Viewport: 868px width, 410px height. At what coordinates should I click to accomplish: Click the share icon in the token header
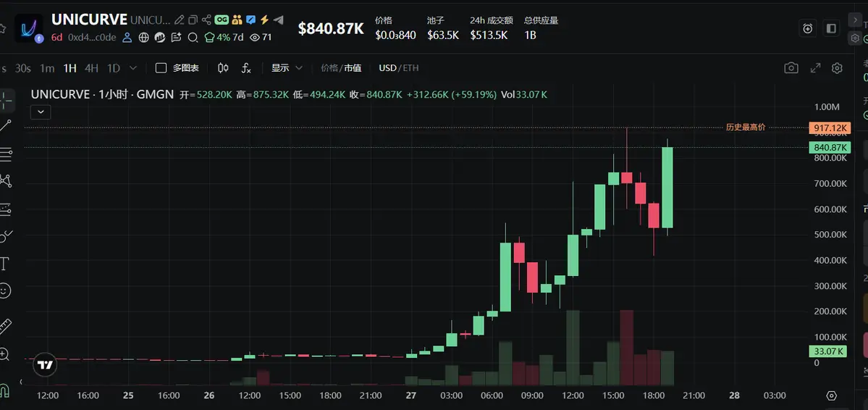pyautogui.click(x=206, y=20)
